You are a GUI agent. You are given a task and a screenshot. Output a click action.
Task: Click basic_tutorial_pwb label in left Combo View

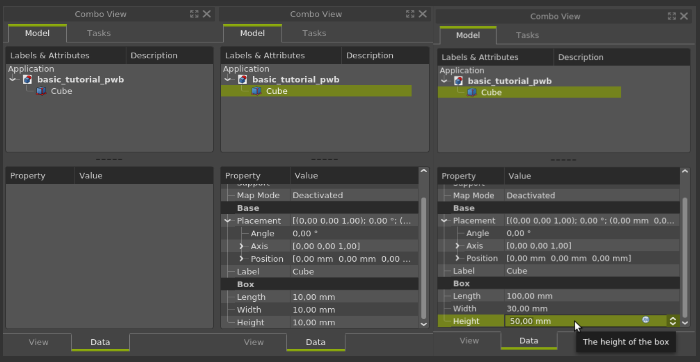(81, 80)
